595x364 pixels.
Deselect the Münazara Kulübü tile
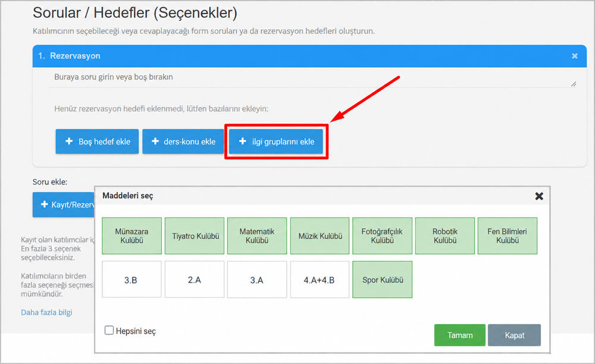(x=131, y=236)
